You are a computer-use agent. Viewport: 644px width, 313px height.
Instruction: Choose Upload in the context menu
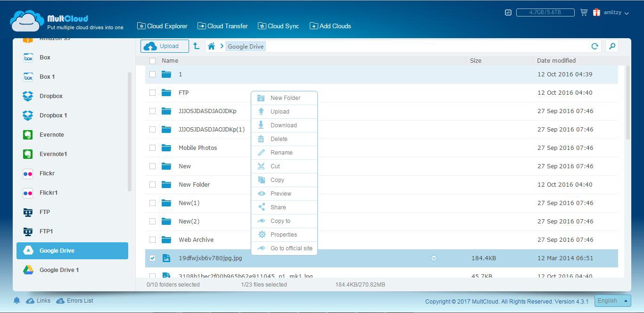point(284,112)
